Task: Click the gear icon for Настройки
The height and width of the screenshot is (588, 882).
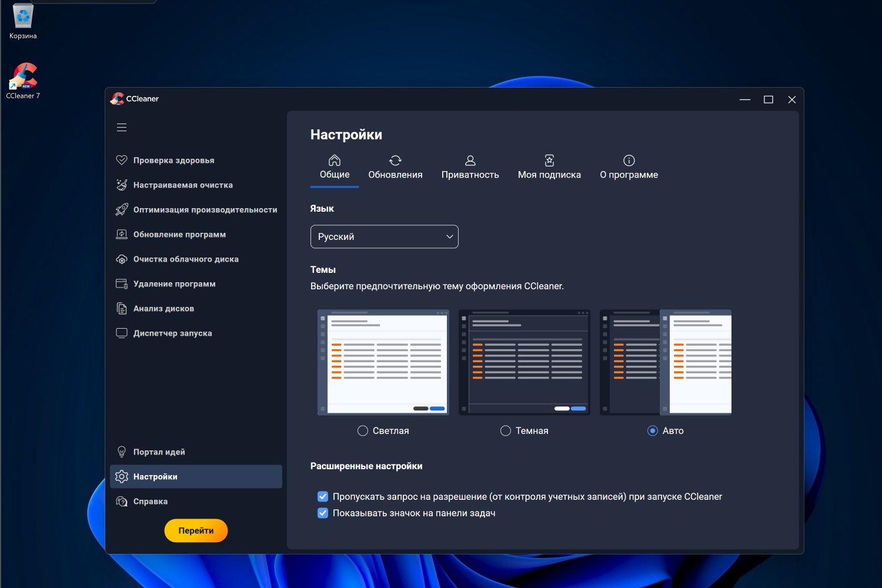Action: [x=122, y=476]
